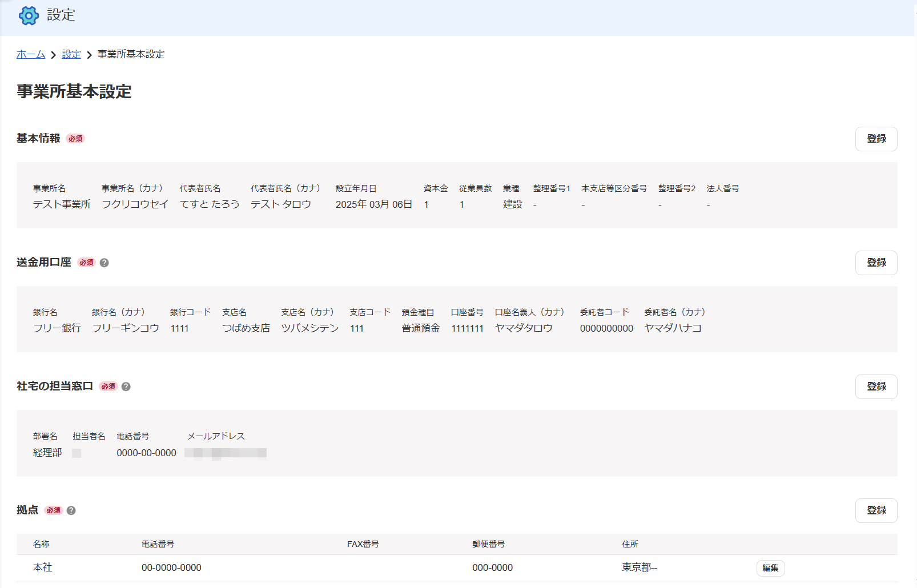The height and width of the screenshot is (588, 917).
Task: Open help icon beside 送金用口座
Action: tap(104, 263)
